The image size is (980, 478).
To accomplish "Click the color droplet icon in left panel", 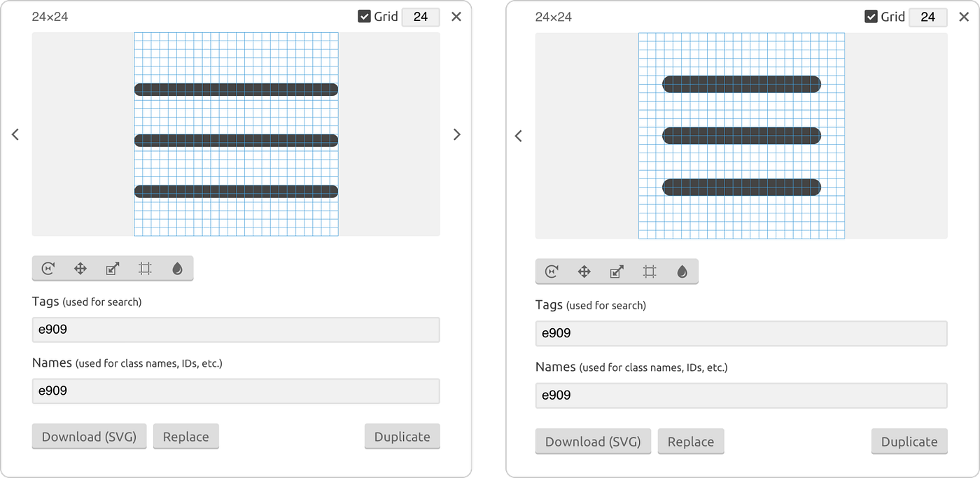I will 177,268.
